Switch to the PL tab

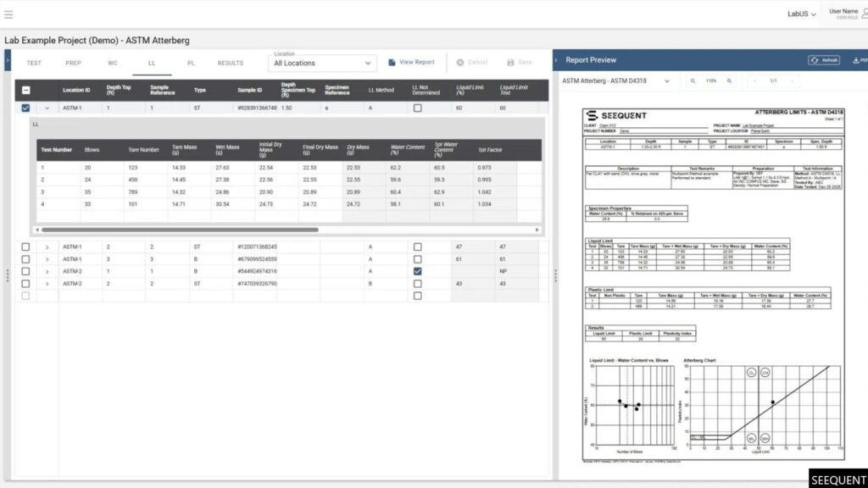pyautogui.click(x=191, y=63)
